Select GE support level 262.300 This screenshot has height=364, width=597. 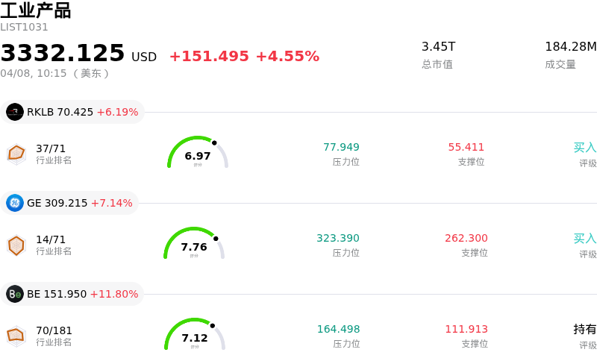[466, 238]
